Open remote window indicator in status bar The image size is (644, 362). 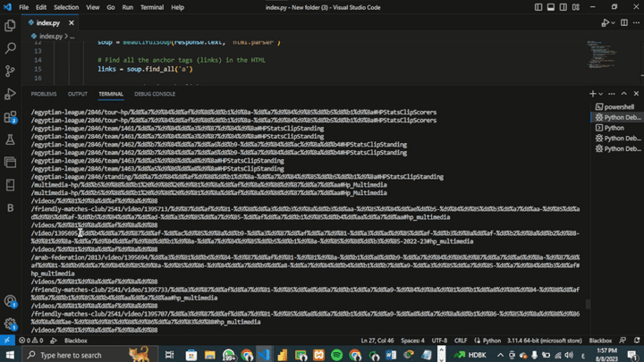(x=7, y=341)
